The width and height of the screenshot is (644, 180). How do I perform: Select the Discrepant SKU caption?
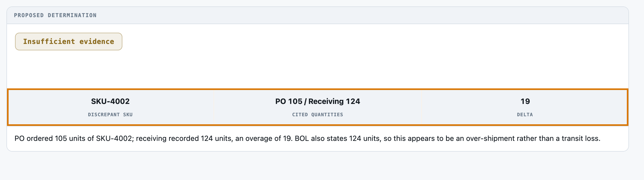coord(110,115)
